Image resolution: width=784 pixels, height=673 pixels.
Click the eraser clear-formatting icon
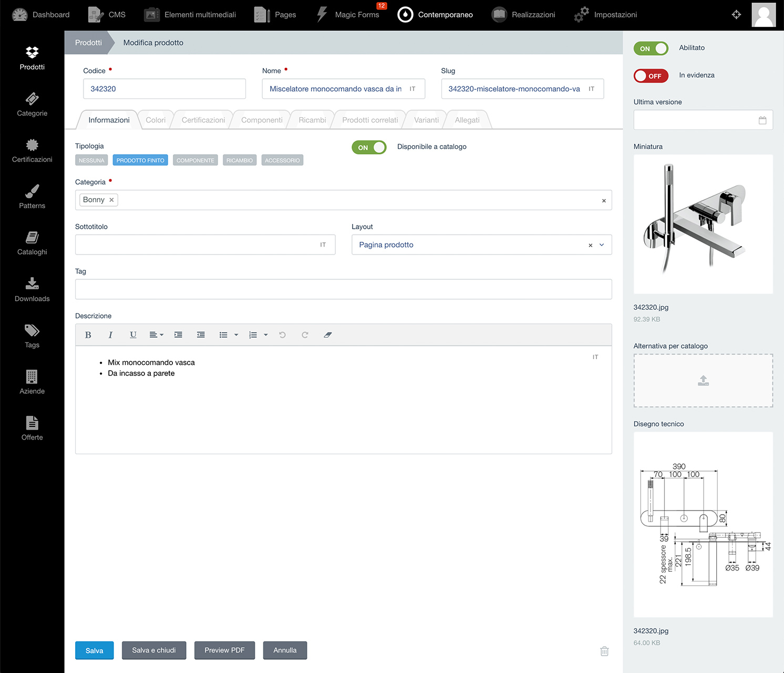pos(327,335)
